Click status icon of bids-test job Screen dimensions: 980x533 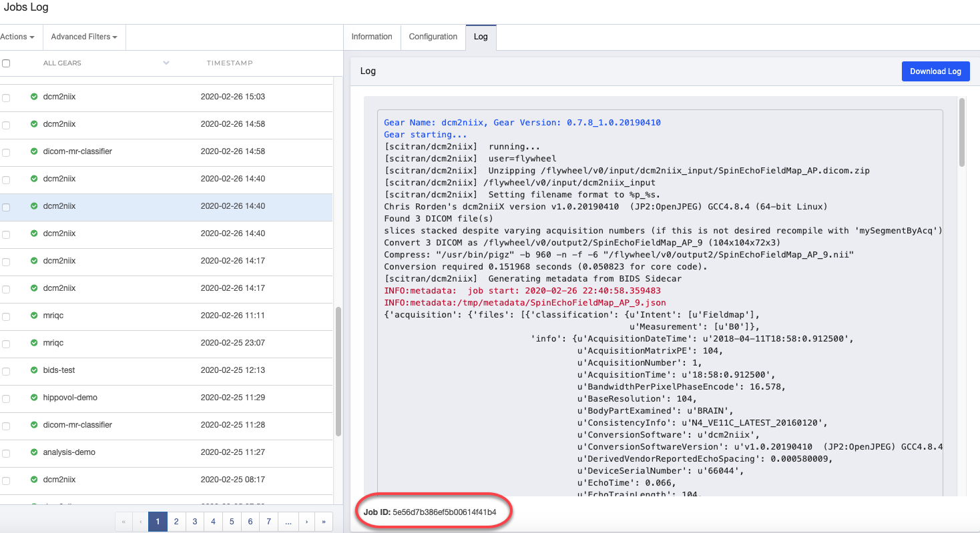(x=34, y=370)
